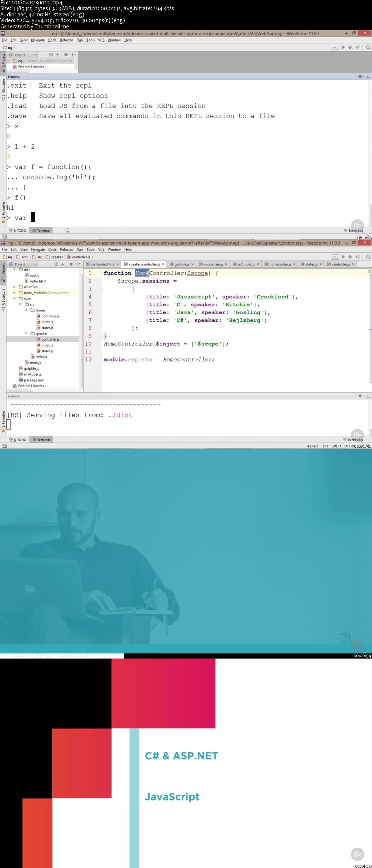This screenshot has height=868, width=372.
Task: Click the Run arrow in M7 WebStorm toolbar
Action: click(x=343, y=257)
